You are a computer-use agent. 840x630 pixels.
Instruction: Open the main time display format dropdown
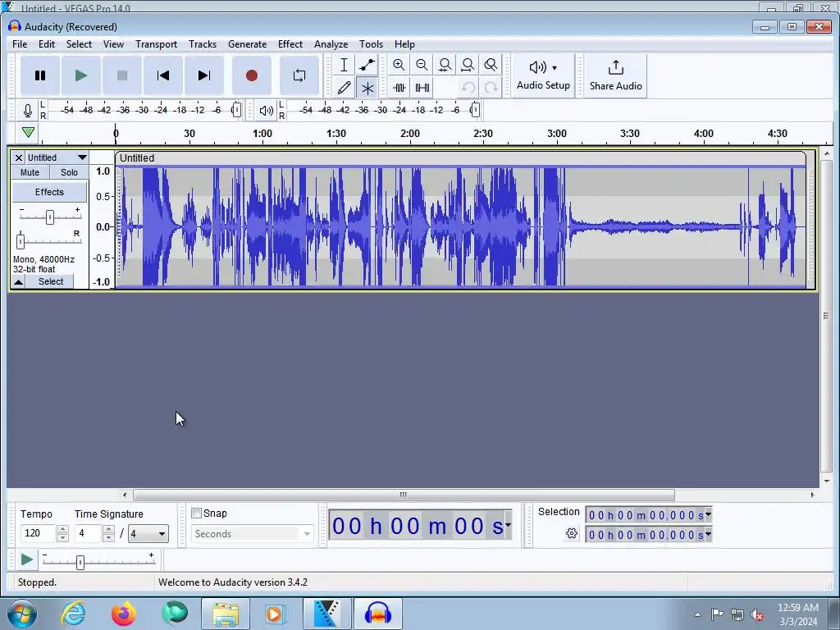point(508,525)
